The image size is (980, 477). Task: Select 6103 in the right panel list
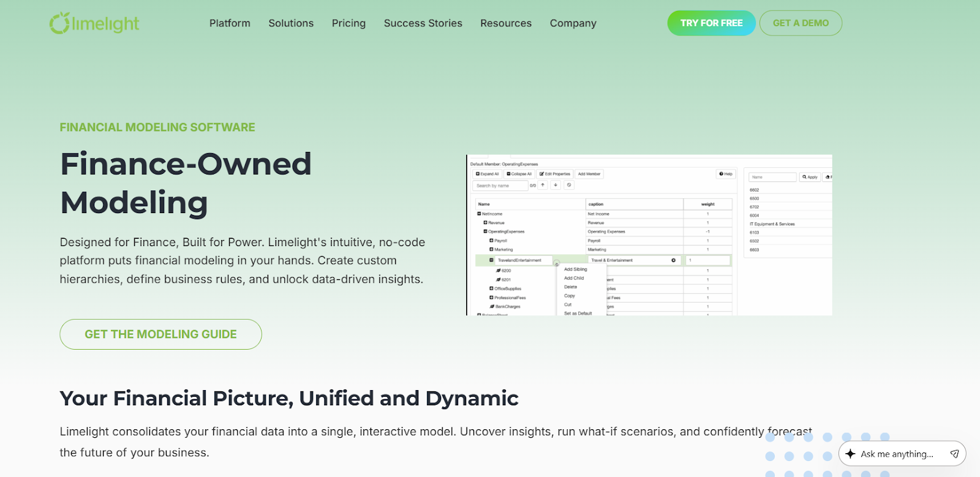click(x=754, y=233)
